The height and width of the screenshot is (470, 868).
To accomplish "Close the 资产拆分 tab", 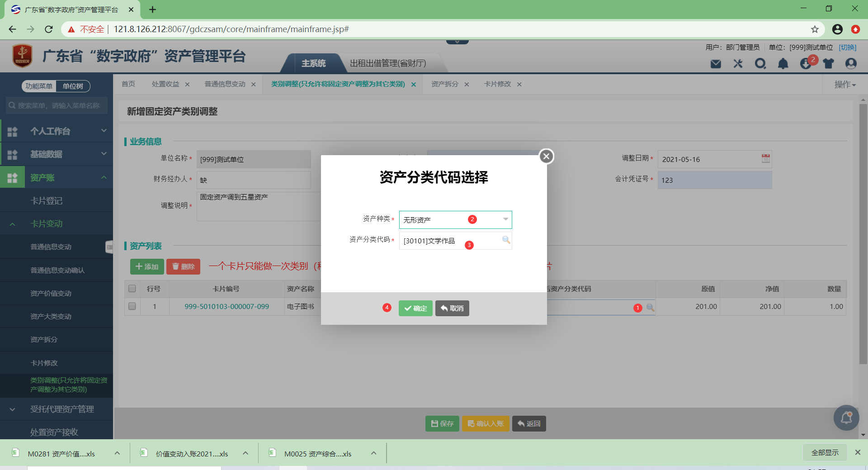I will pyautogui.click(x=467, y=85).
